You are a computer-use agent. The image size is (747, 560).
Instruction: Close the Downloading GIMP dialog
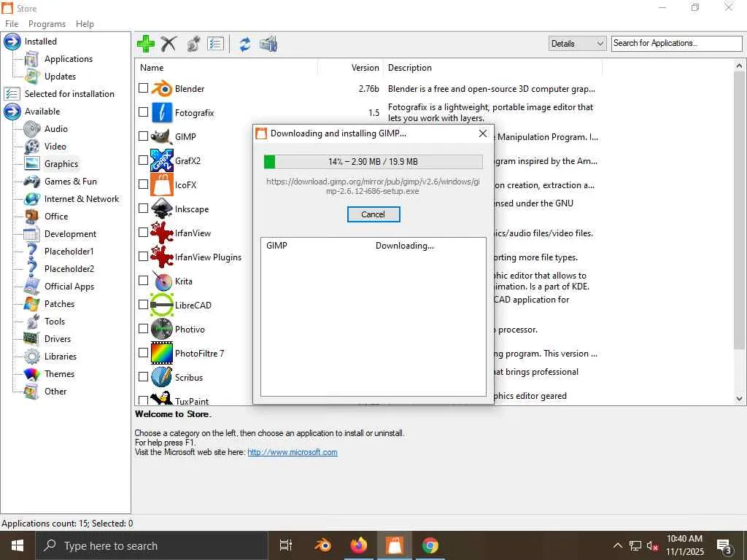(x=483, y=133)
